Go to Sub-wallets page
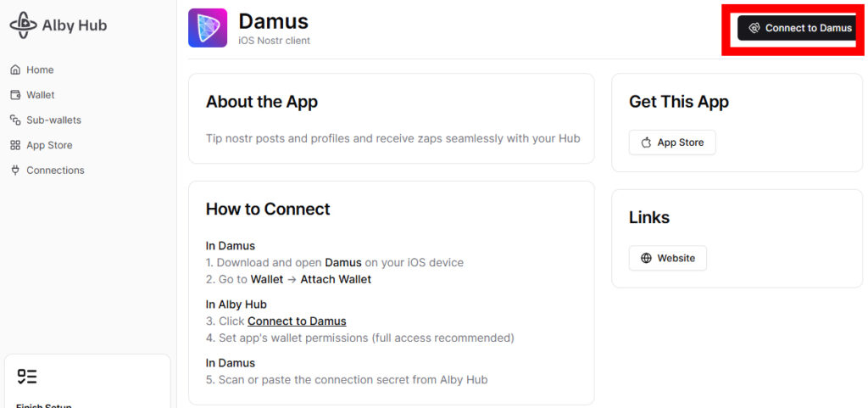The image size is (868, 408). click(x=46, y=120)
